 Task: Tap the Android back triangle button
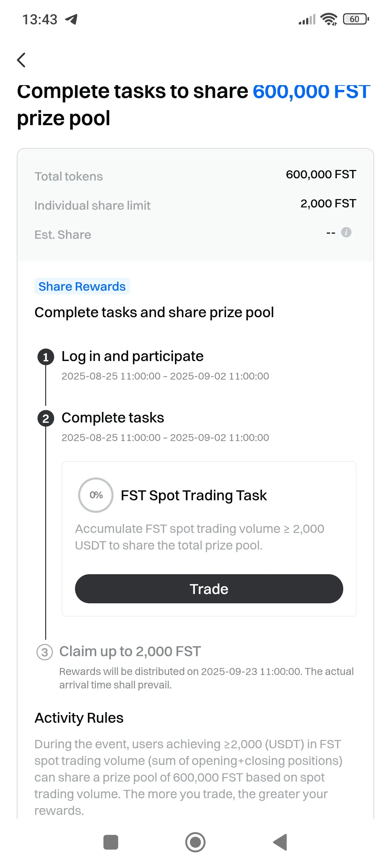280,842
